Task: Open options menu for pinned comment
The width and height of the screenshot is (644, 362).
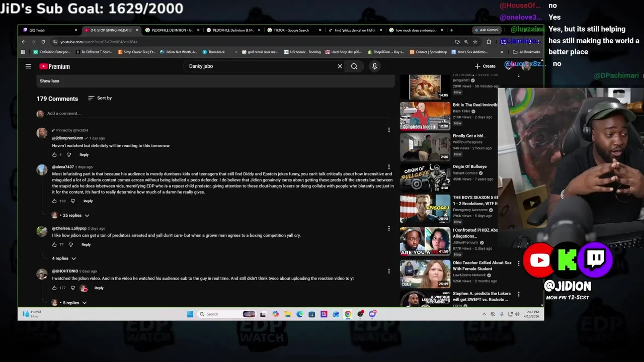Action: pyautogui.click(x=388, y=130)
